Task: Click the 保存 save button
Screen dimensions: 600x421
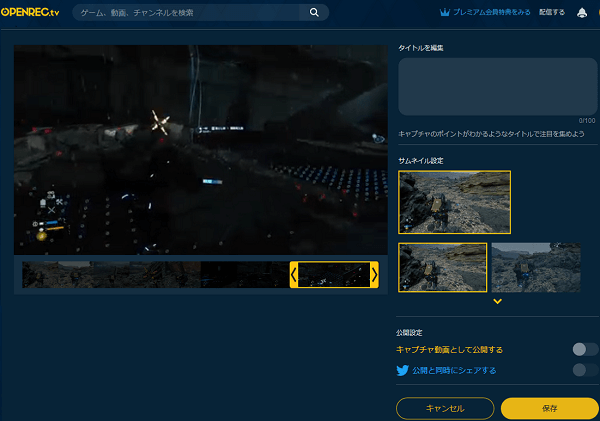Action: (x=550, y=408)
